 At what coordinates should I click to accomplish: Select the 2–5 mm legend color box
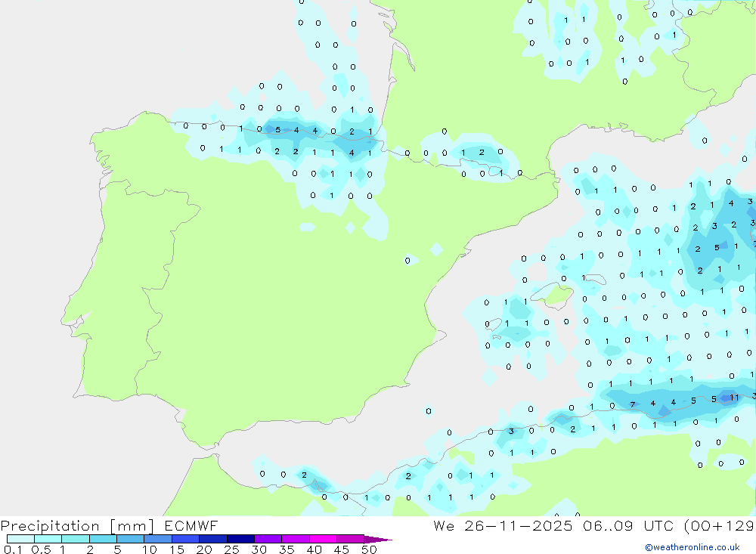[x=103, y=539]
